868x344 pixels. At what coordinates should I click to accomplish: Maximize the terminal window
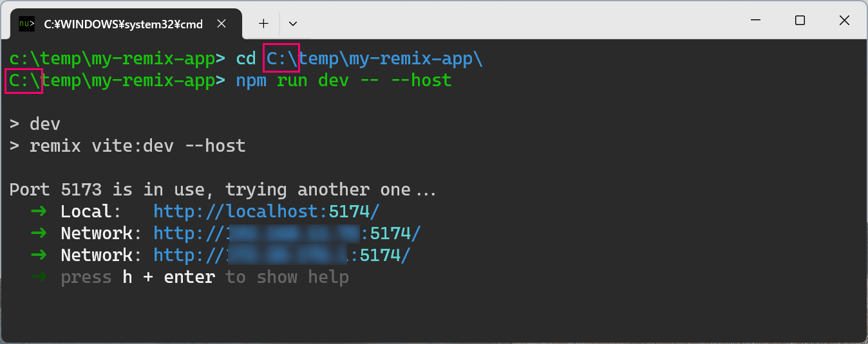click(800, 21)
